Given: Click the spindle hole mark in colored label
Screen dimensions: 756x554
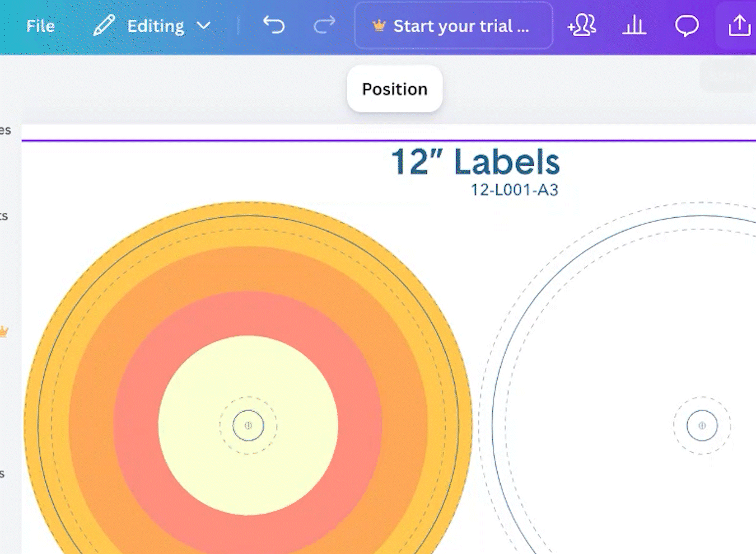Looking at the screenshot, I should coord(248,426).
